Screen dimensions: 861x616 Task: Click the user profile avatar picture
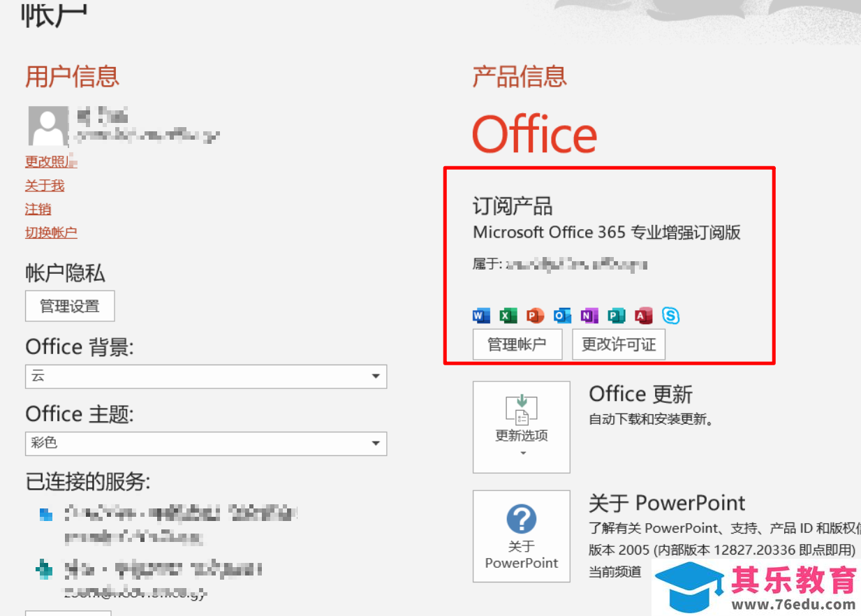tap(48, 126)
